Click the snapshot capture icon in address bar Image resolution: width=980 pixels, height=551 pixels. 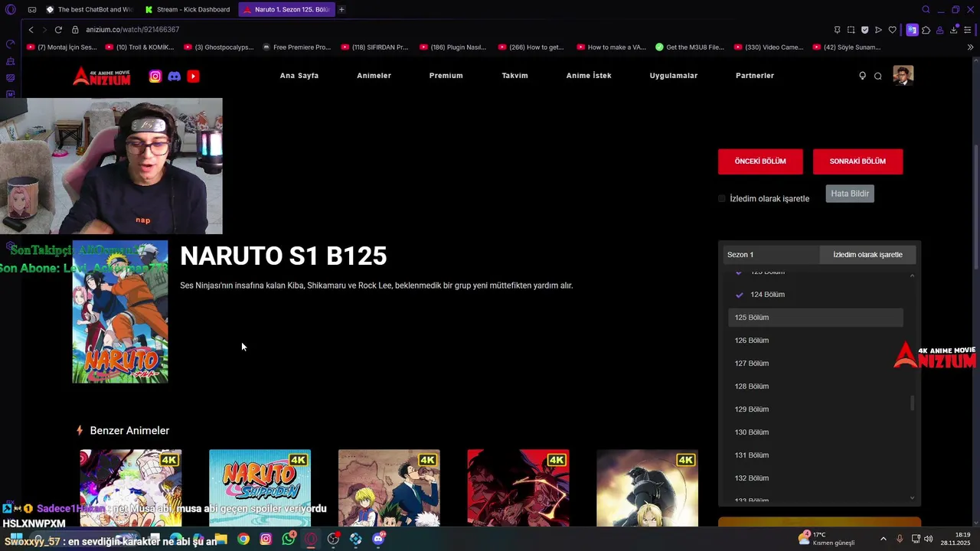[851, 30]
